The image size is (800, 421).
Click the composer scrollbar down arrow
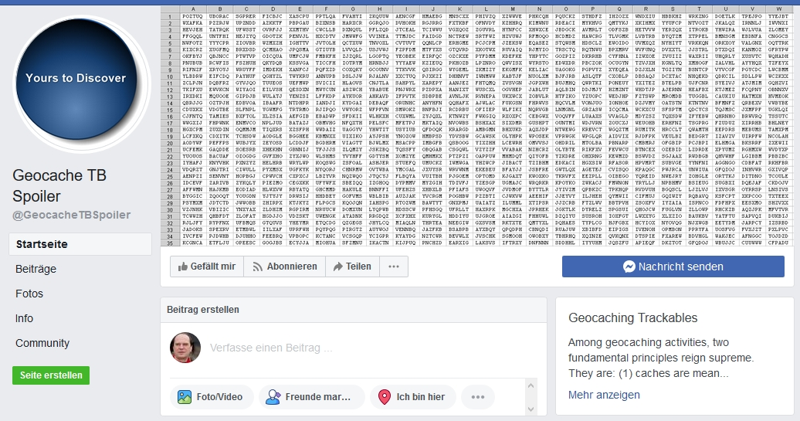[531, 409]
